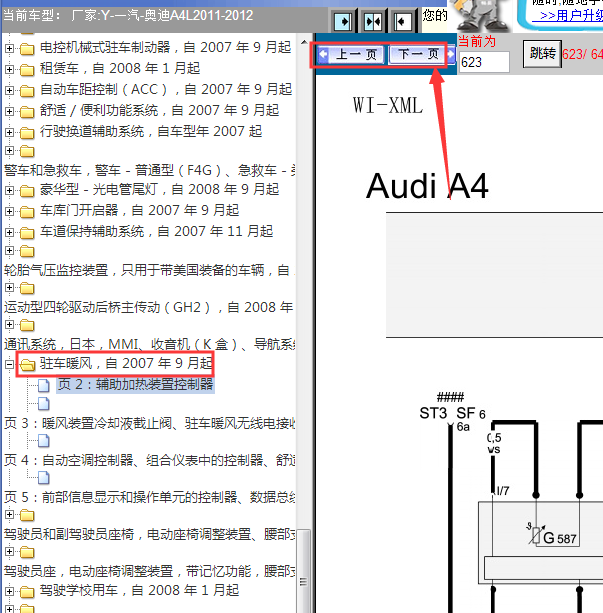Click the G 587 sensor label in diagram

click(x=560, y=538)
